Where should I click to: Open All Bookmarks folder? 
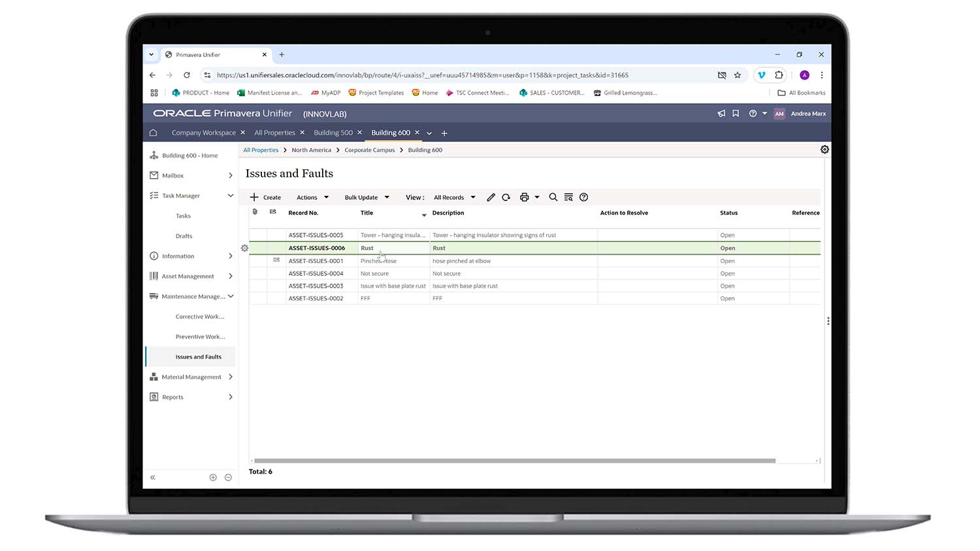802,93
